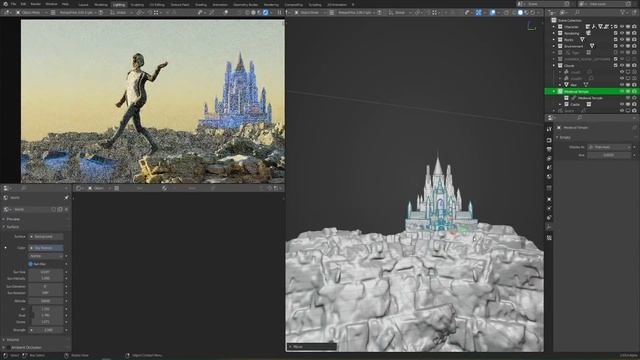
Task: Enable rendered shading in left viewport
Action: click(x=266, y=13)
